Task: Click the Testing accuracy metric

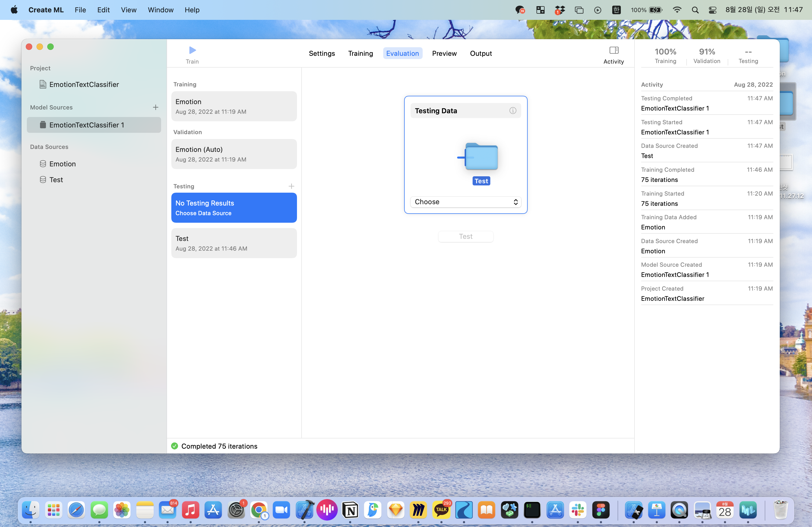Action: (748, 56)
